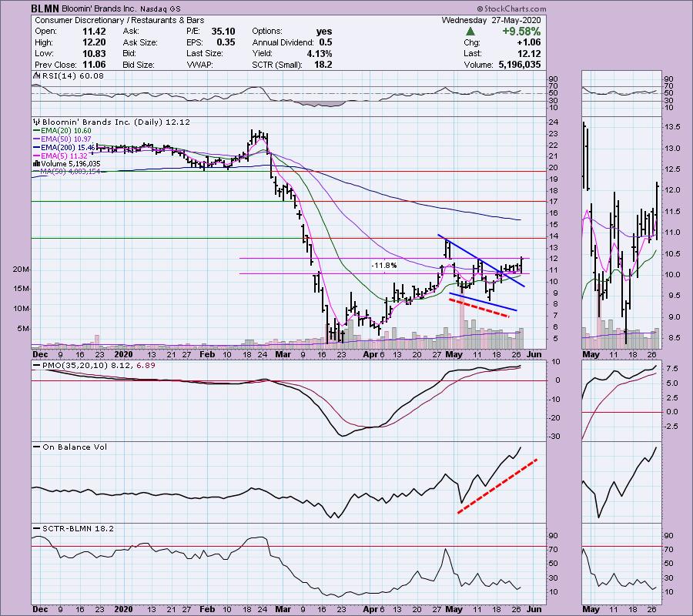Viewport: 693px width, 616px height.
Task: Click the Chg value +1.06
Action: coord(528,42)
